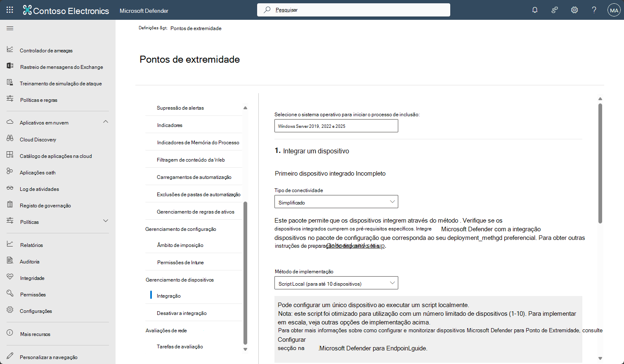Open the app launcher waffle icon
This screenshot has height=364, width=624.
tap(10, 10)
